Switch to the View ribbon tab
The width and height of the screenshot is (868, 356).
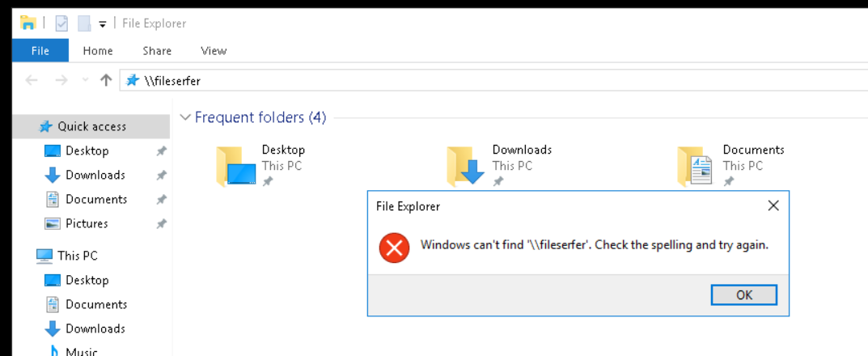pos(214,51)
